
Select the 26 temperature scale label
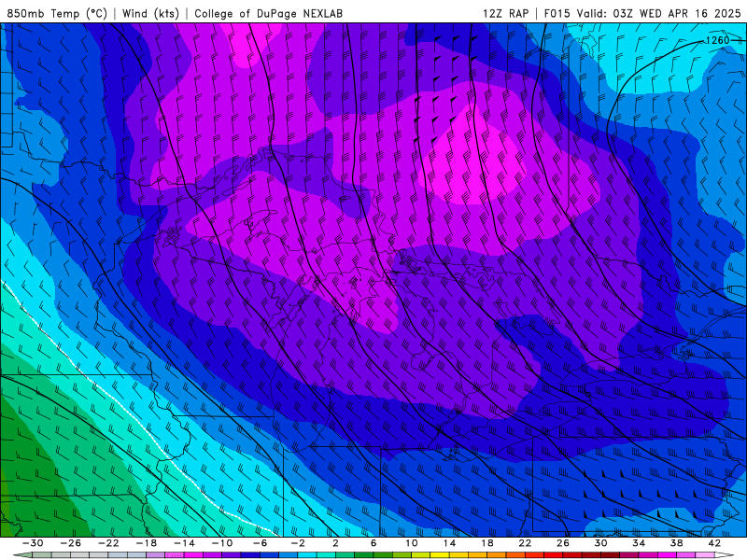(563, 543)
